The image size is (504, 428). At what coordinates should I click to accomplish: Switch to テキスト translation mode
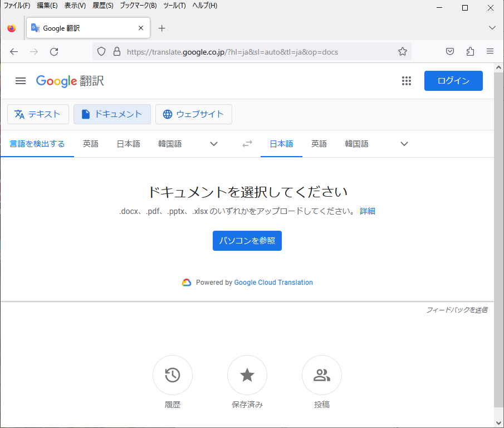point(38,114)
